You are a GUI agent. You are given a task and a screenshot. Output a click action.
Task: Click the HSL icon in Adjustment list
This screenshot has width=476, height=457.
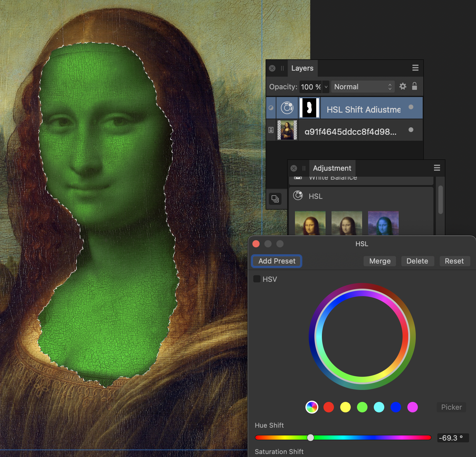pos(298,196)
